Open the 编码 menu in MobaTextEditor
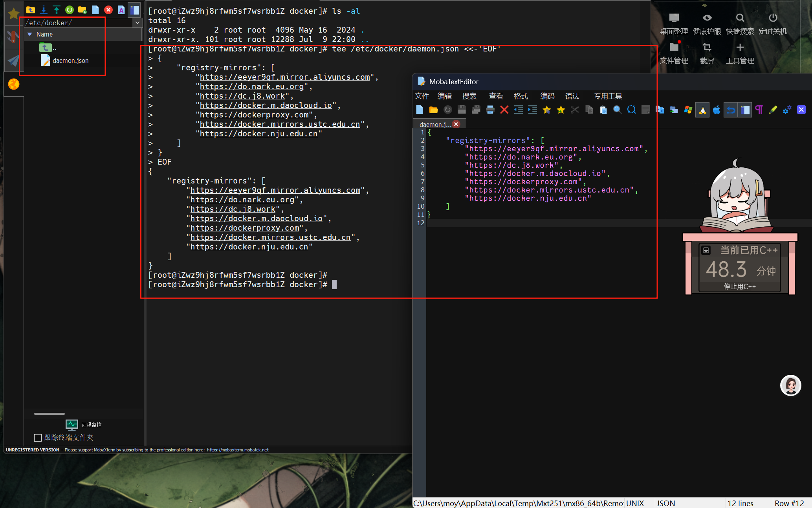The image size is (812, 508). 547,96
